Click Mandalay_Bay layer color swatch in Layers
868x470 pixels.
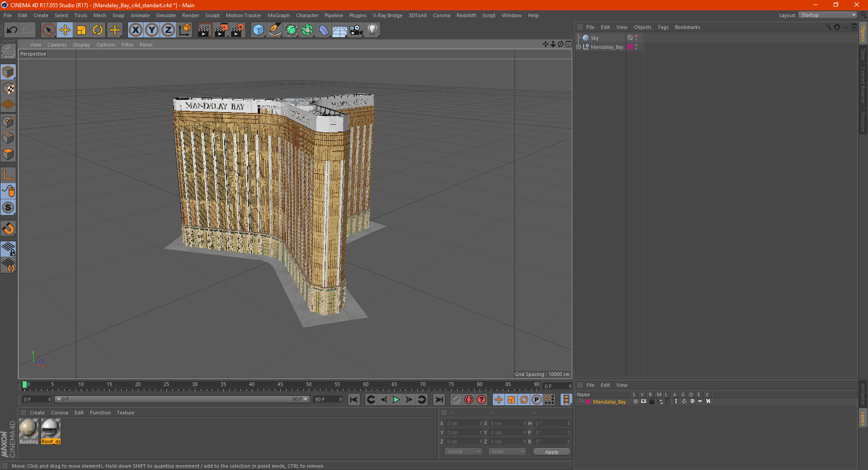[x=588, y=402]
